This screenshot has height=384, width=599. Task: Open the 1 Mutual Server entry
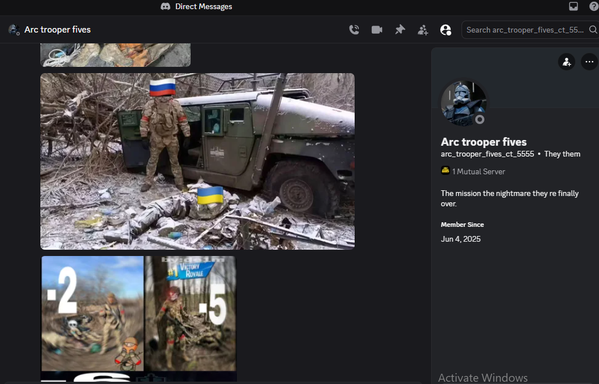[473, 172]
